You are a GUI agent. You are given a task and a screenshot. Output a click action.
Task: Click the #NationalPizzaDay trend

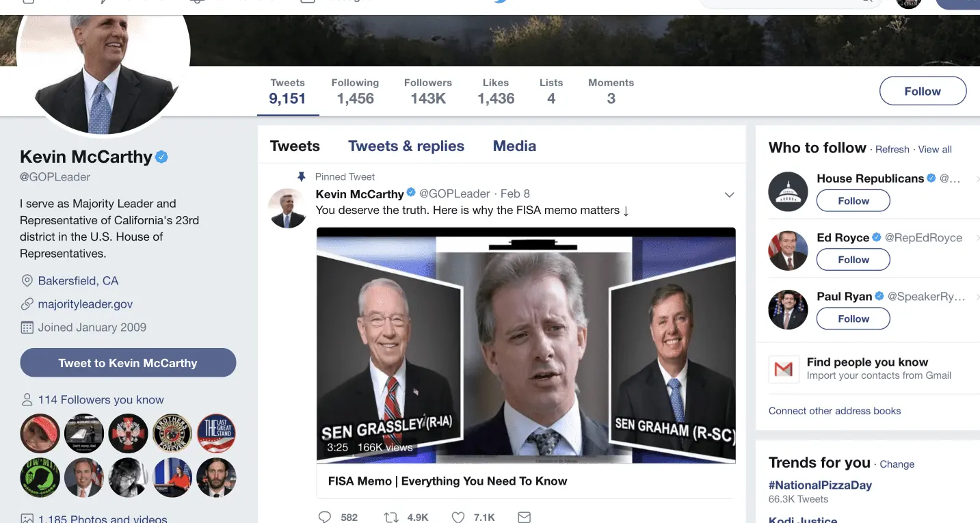[x=820, y=485]
